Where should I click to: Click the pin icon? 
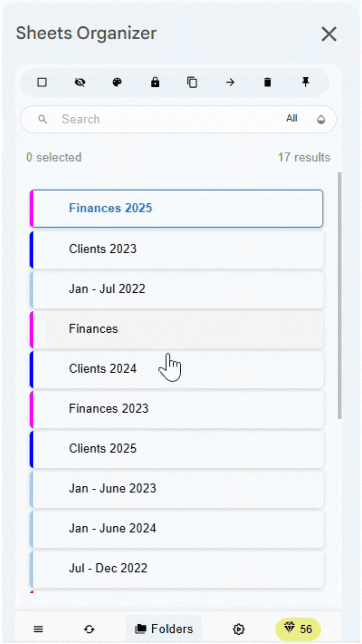click(305, 82)
